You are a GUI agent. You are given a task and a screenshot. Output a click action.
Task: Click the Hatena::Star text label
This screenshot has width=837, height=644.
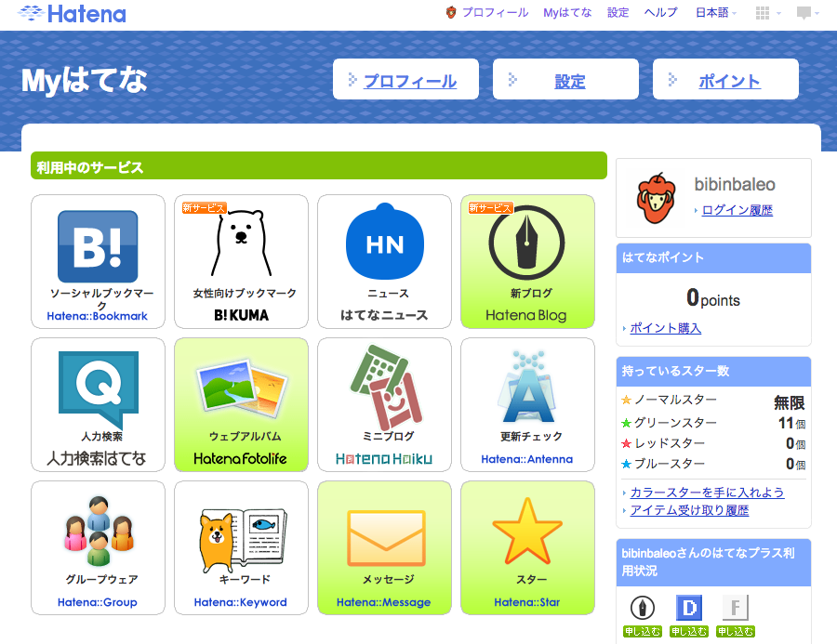pos(527,602)
